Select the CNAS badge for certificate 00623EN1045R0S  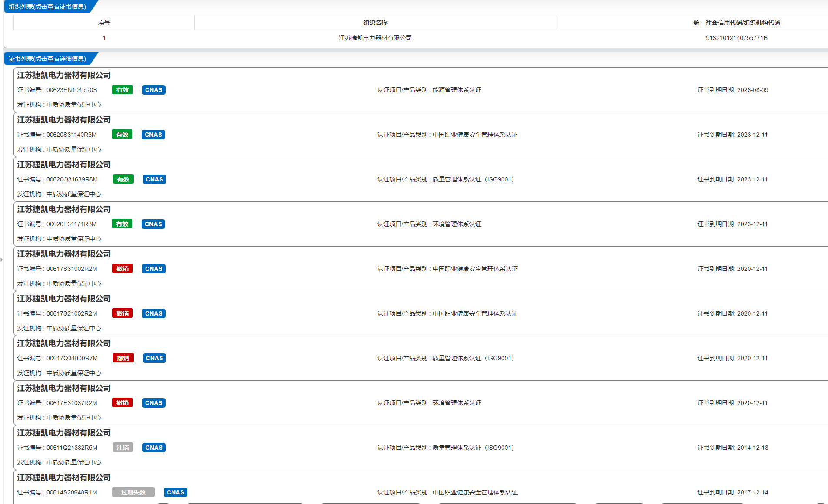tap(154, 90)
